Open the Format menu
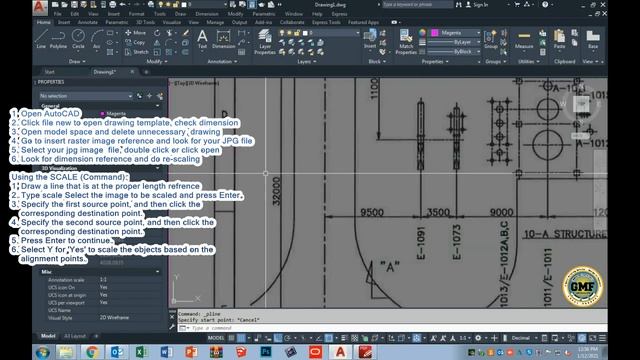Viewport: 640px width, 360px height. click(x=136, y=14)
